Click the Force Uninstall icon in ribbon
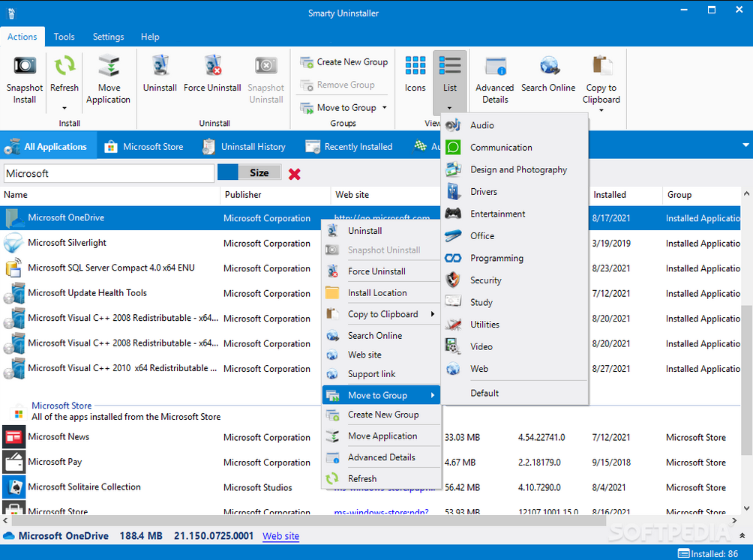 (x=212, y=65)
